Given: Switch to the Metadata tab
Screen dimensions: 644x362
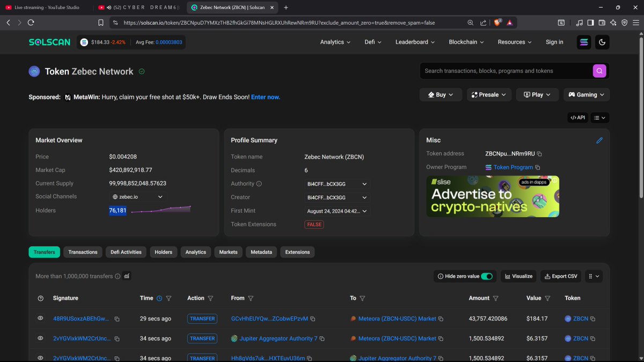Looking at the screenshot, I should (261, 252).
